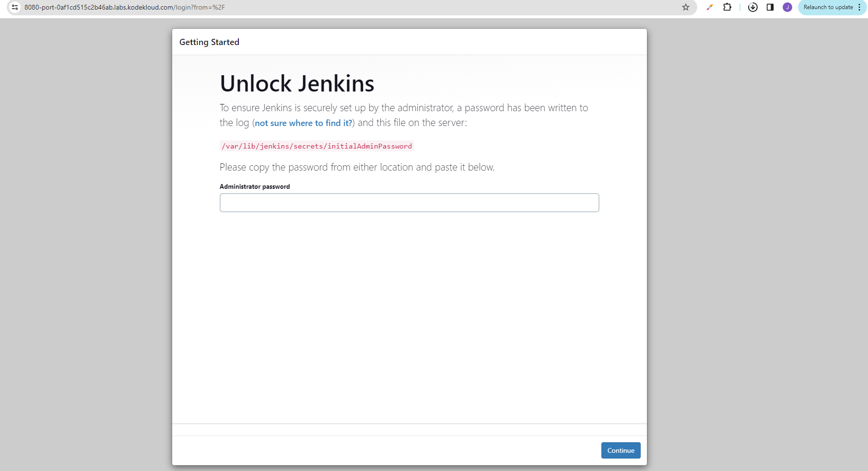
Task: Click the Getting Started title text
Action: point(209,42)
